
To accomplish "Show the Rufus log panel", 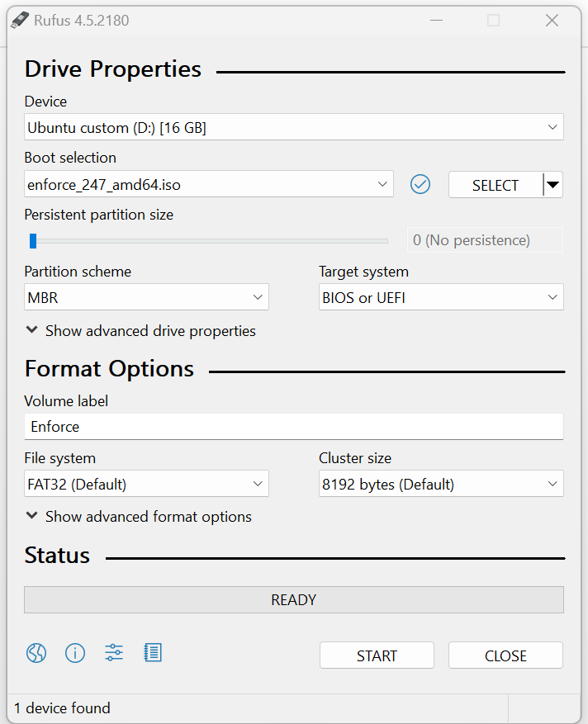I will 152,652.
